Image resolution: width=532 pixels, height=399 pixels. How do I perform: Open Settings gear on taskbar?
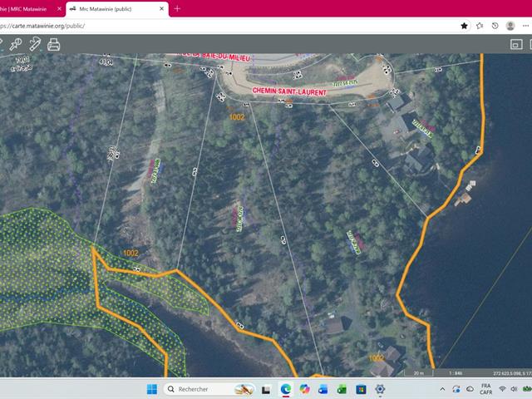380,389
